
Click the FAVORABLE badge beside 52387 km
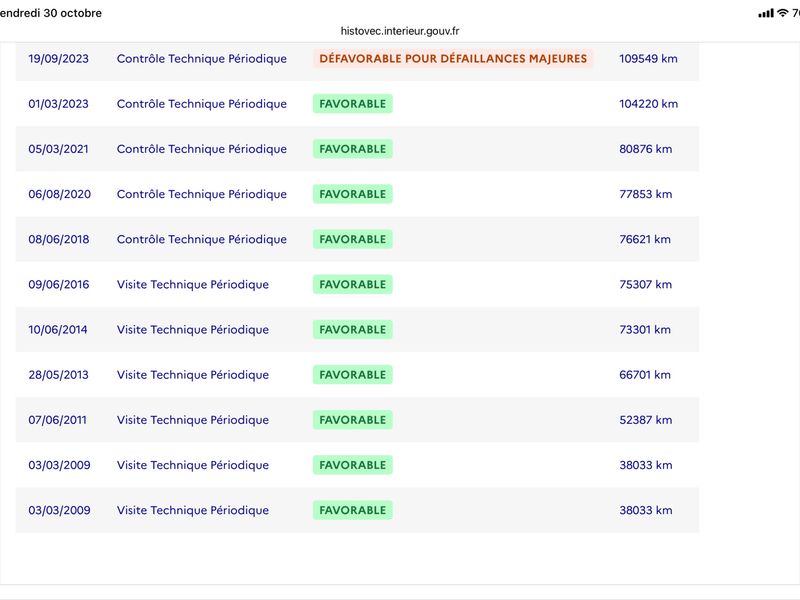click(x=353, y=420)
